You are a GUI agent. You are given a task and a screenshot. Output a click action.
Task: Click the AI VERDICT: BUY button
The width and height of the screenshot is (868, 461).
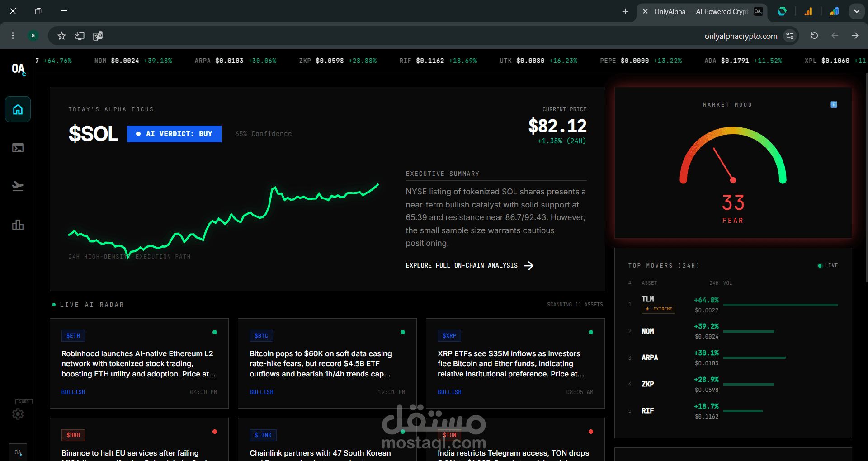(174, 134)
